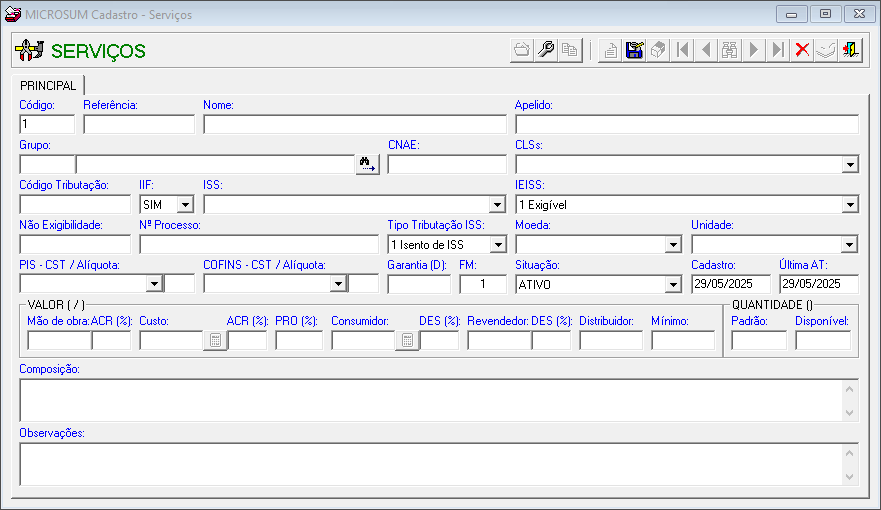Click the exit door icon
The image size is (881, 510).
pos(850,50)
